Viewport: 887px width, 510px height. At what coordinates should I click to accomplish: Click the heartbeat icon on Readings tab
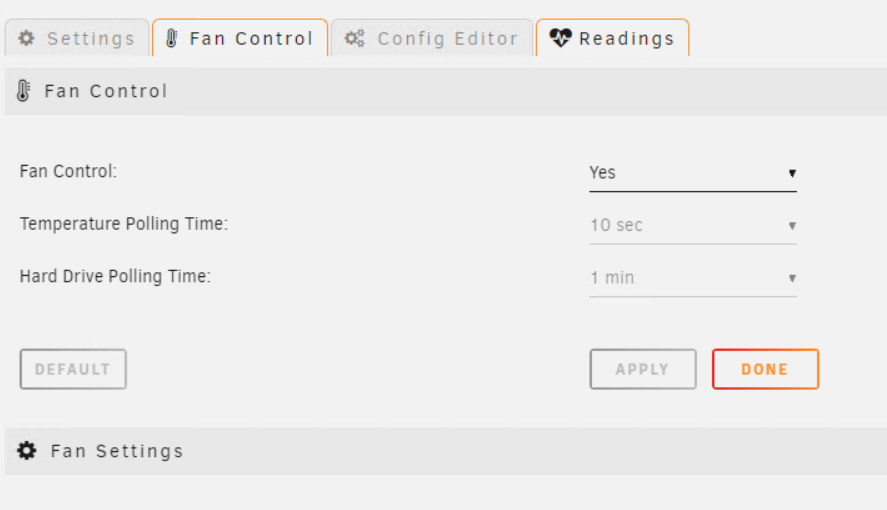tap(560, 38)
